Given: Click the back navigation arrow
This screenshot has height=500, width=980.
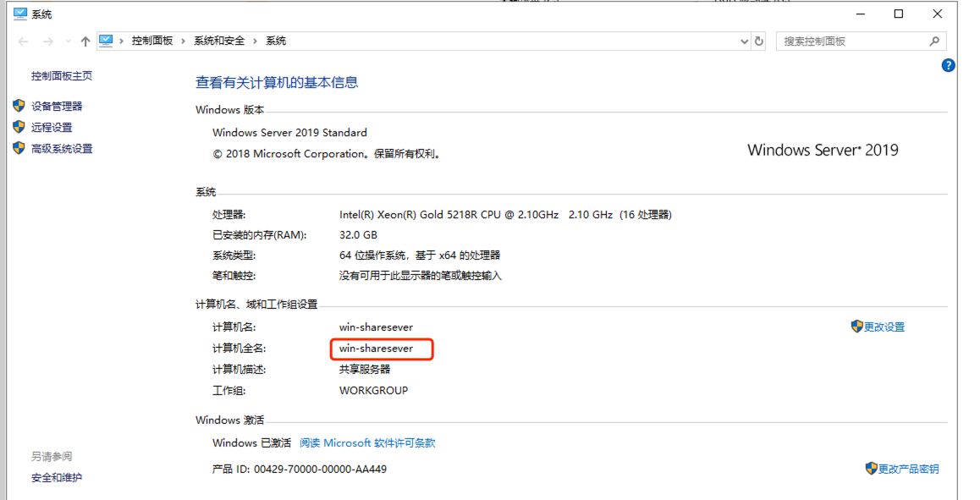Looking at the screenshot, I should tap(23, 41).
